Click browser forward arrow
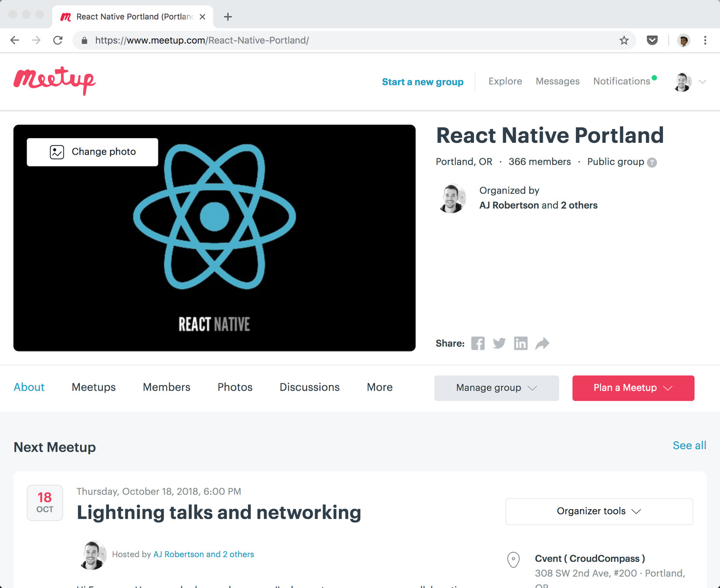 tap(36, 41)
